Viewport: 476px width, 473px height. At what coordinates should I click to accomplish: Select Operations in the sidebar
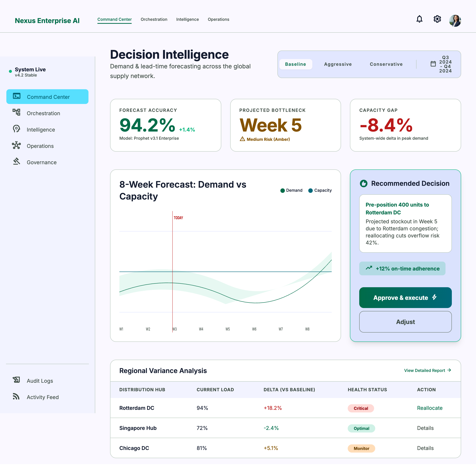[x=47, y=146]
